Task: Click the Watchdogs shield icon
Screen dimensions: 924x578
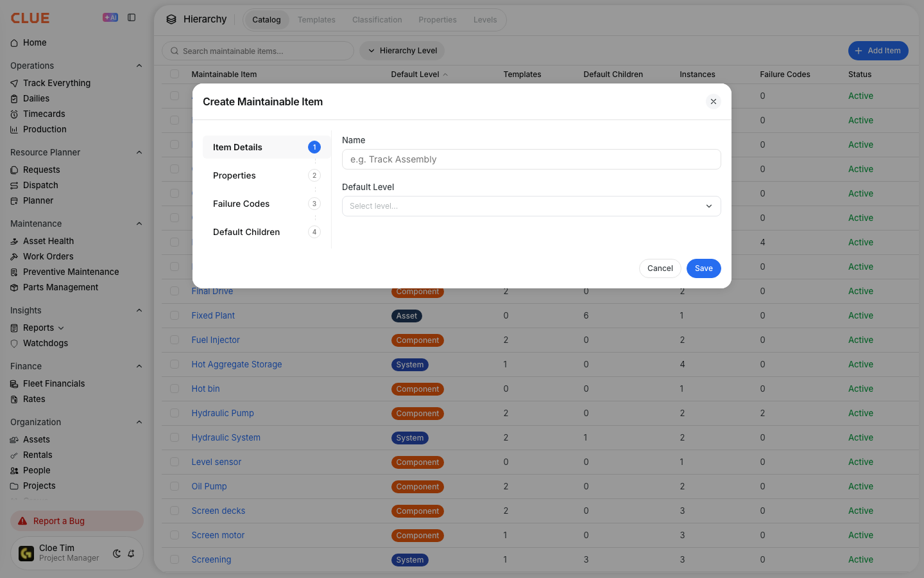Action: pyautogui.click(x=14, y=344)
